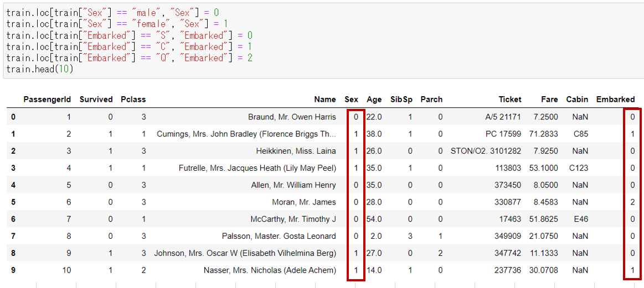The height and width of the screenshot is (288, 644).
Task: Click the Fare column header
Action: click(549, 100)
